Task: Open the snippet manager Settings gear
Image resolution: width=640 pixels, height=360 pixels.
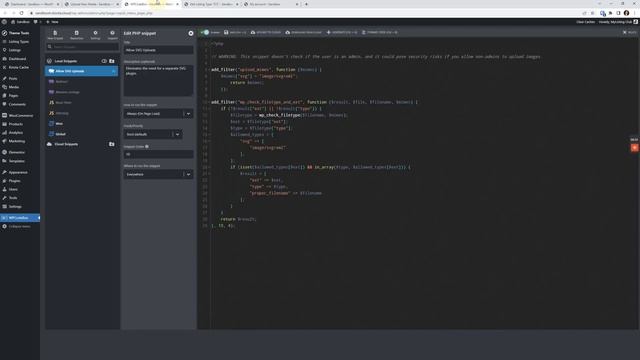Action: click(x=95, y=35)
